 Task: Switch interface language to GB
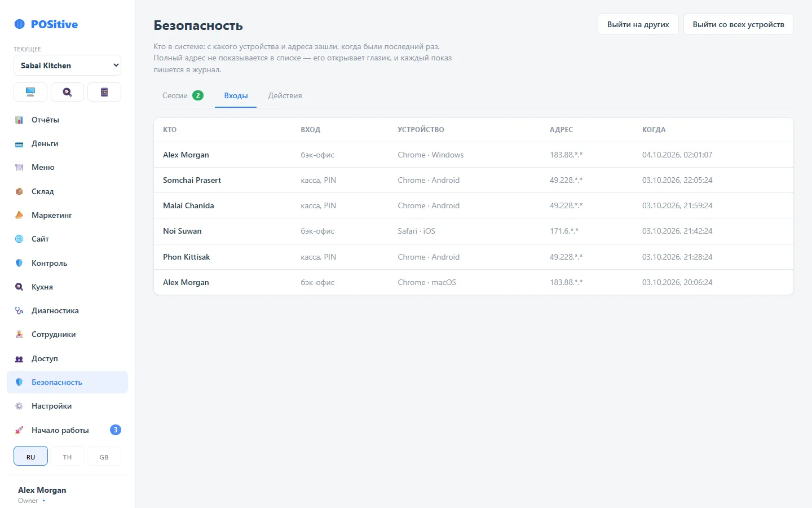pos(104,457)
